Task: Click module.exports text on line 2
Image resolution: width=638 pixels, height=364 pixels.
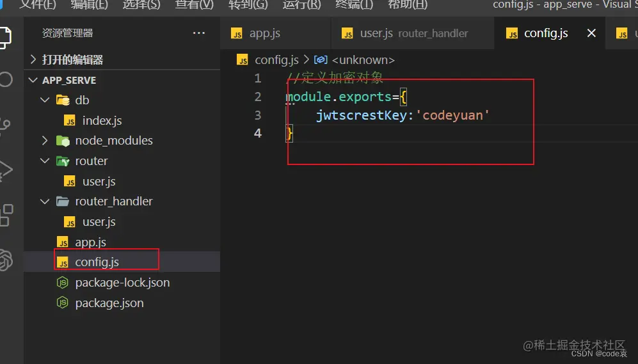Action: [339, 97]
